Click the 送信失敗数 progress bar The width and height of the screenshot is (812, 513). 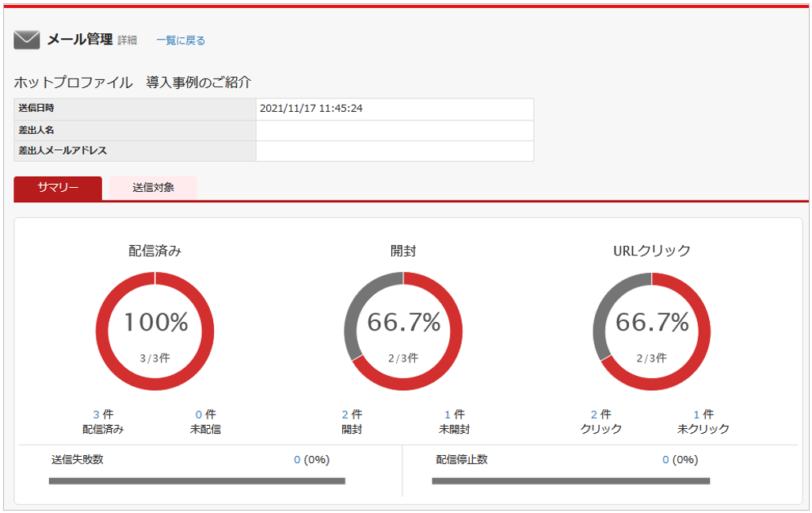(196, 480)
